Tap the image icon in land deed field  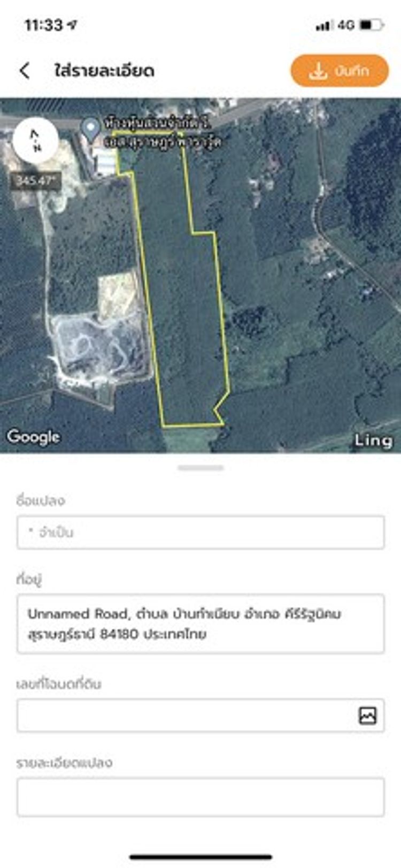tap(367, 715)
